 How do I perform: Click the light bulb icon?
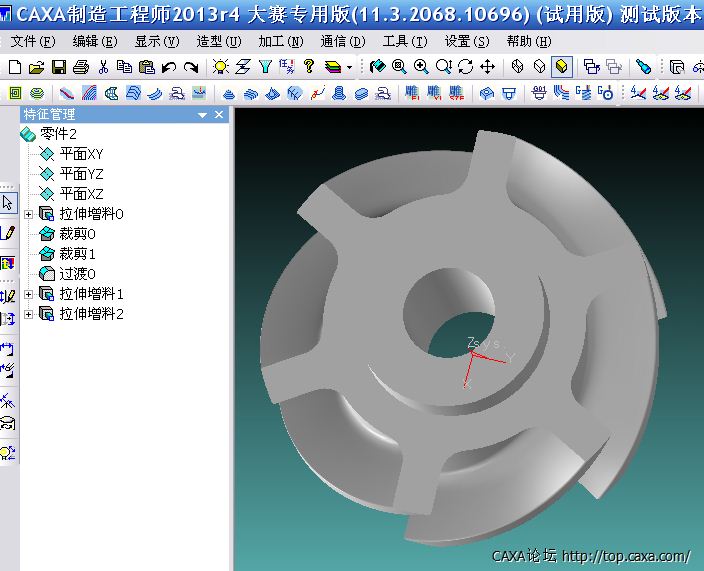(x=220, y=67)
